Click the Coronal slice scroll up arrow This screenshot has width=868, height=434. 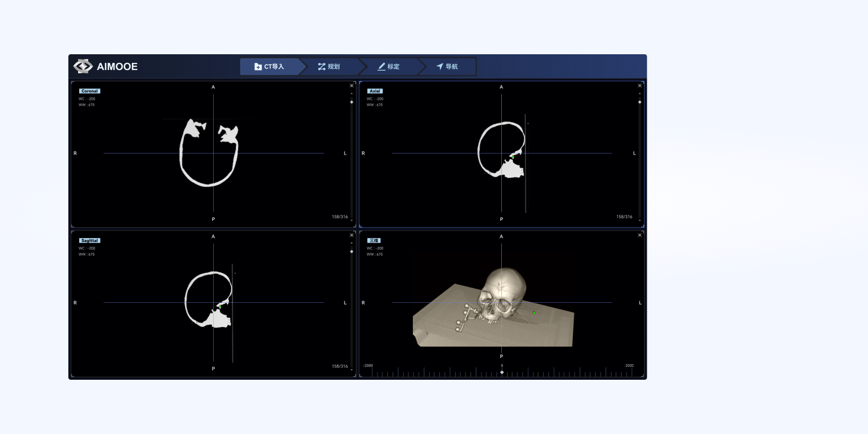(352, 93)
